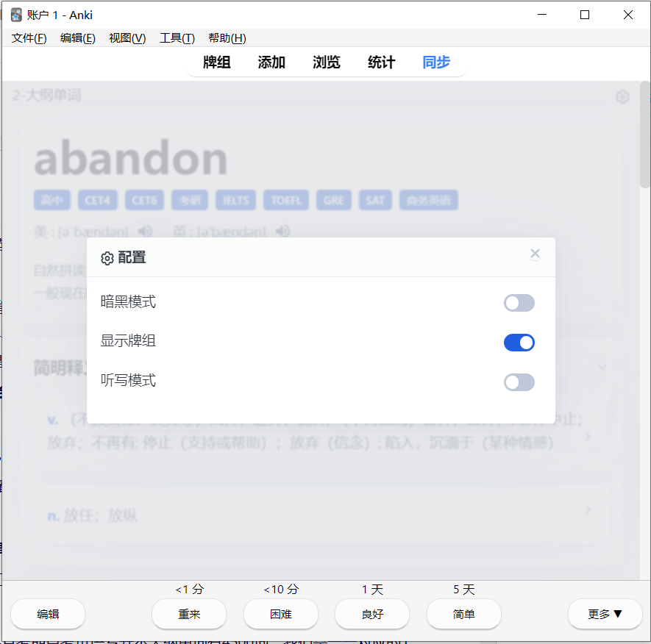Play British pronunciation speaker icon
The width and height of the screenshot is (651, 644).
point(283,232)
